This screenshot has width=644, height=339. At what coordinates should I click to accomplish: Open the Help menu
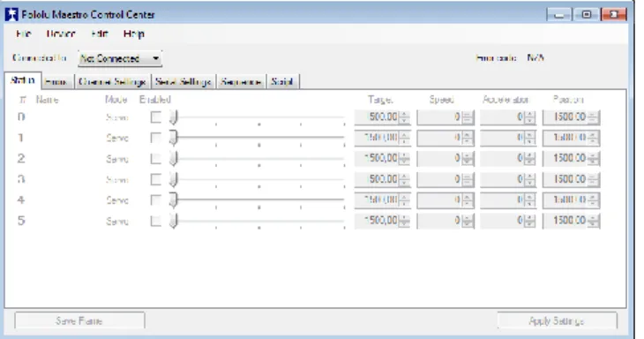tap(134, 34)
